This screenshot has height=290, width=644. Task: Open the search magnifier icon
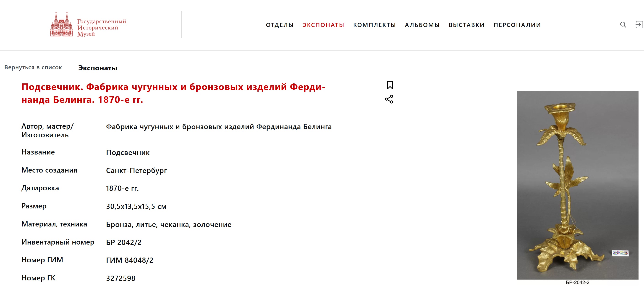tap(623, 25)
